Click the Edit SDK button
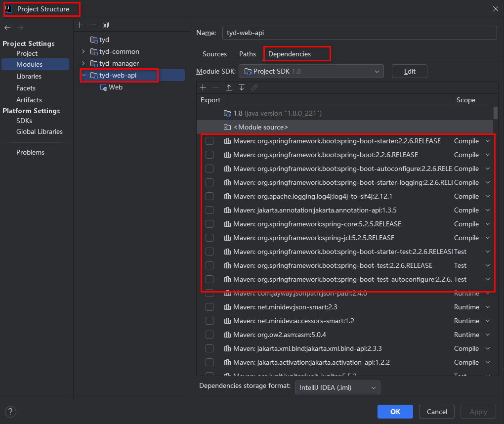The height and width of the screenshot is (424, 504). point(410,71)
